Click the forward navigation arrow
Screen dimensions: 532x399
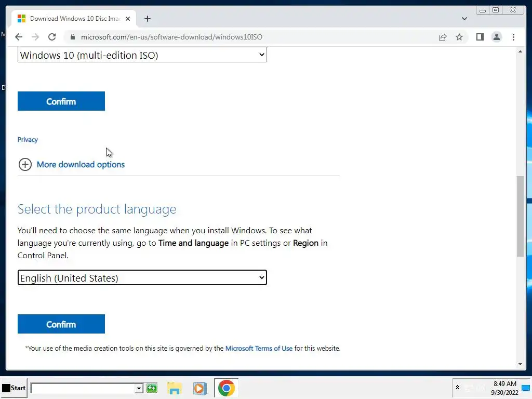[35, 37]
